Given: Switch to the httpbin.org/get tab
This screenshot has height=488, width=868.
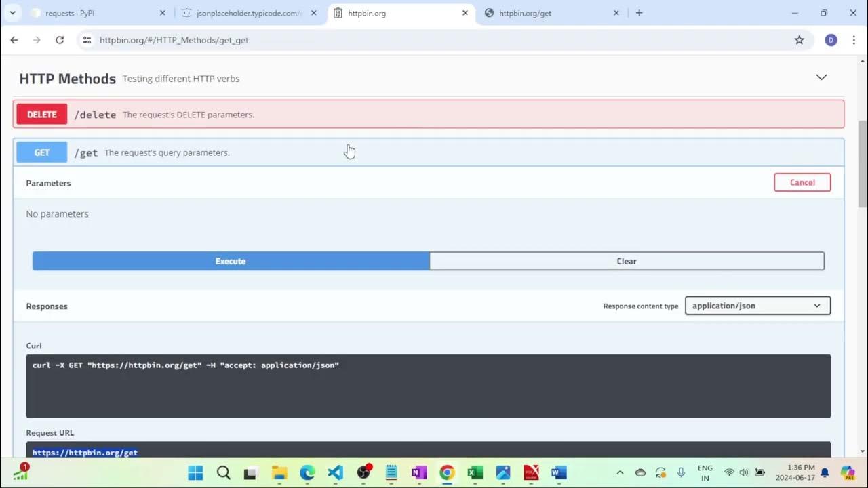Looking at the screenshot, I should click(x=552, y=13).
